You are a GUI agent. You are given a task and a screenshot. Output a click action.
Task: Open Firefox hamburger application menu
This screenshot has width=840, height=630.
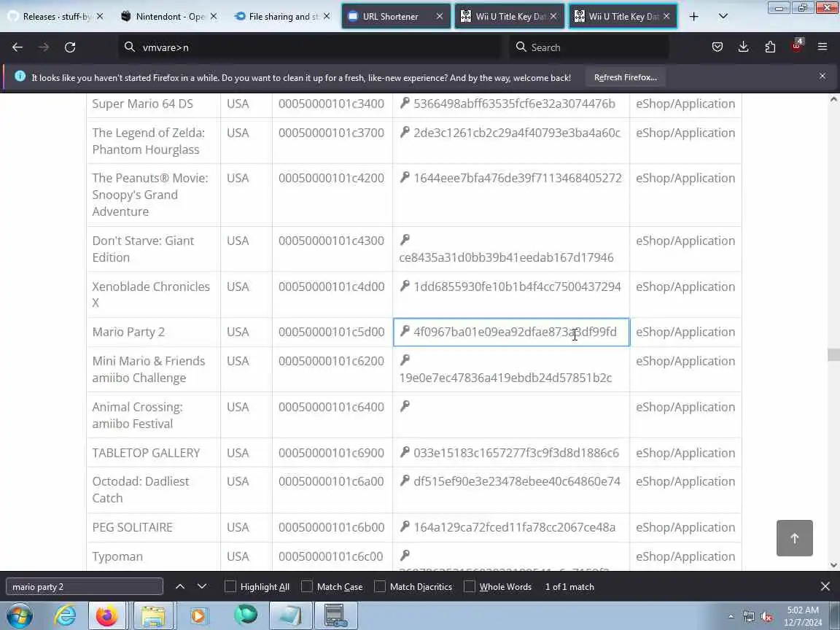[822, 47]
